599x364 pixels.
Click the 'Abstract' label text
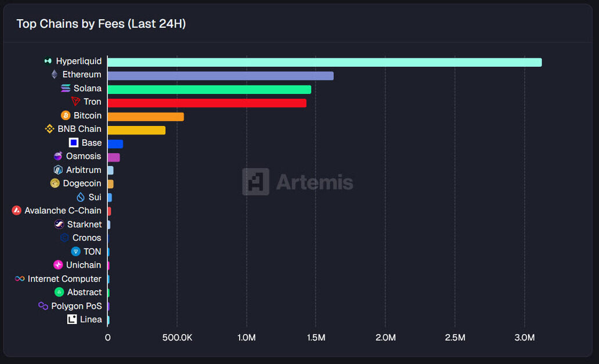click(84, 292)
